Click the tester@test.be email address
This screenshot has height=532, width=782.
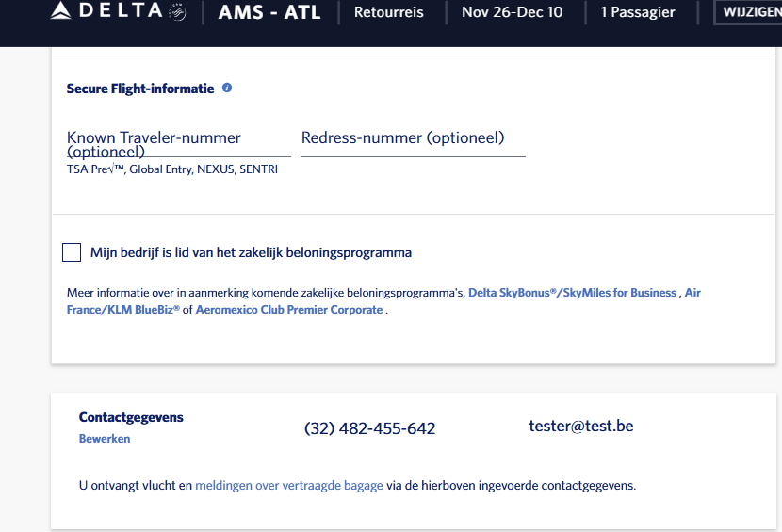(581, 426)
